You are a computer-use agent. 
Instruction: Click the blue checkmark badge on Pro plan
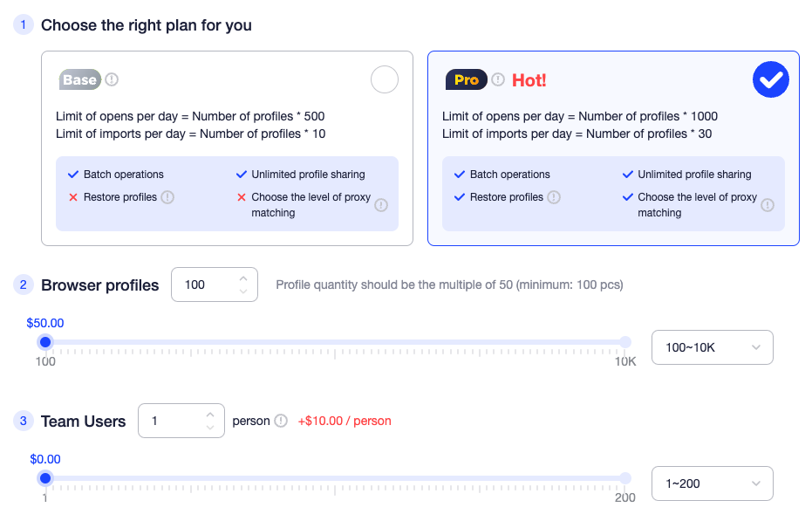770,79
